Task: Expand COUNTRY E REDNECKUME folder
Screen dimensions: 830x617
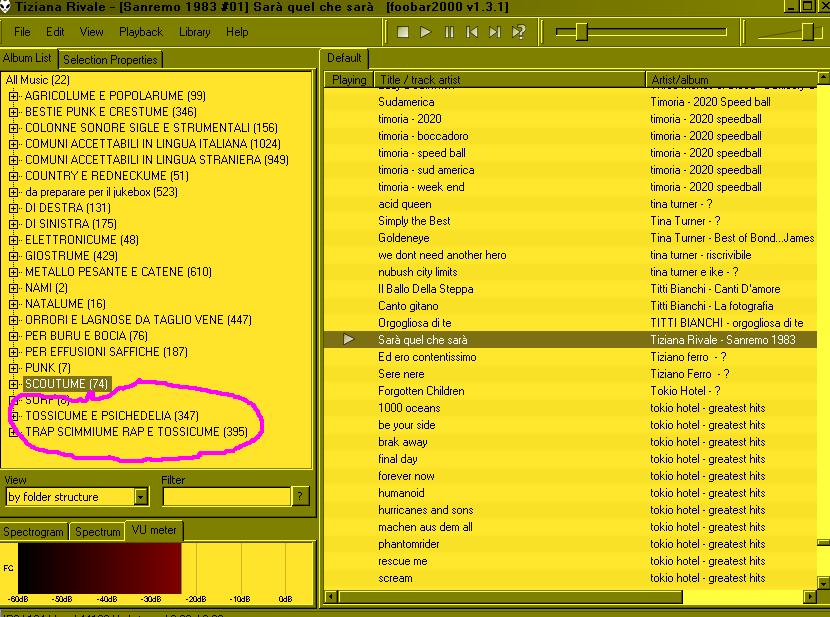Action: [14, 176]
